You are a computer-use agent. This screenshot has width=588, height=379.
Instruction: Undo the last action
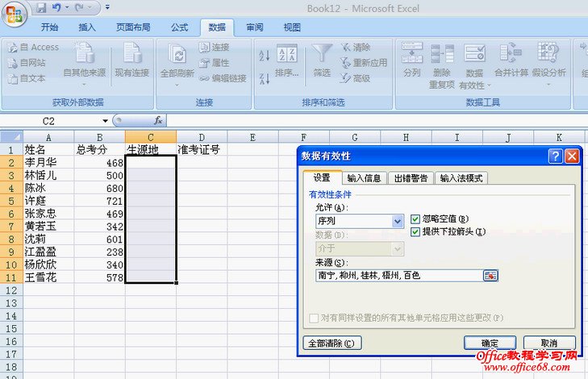pyautogui.click(x=56, y=7)
